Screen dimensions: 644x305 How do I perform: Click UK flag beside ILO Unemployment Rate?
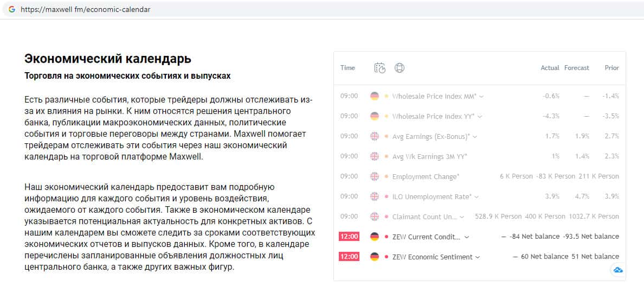tap(374, 196)
